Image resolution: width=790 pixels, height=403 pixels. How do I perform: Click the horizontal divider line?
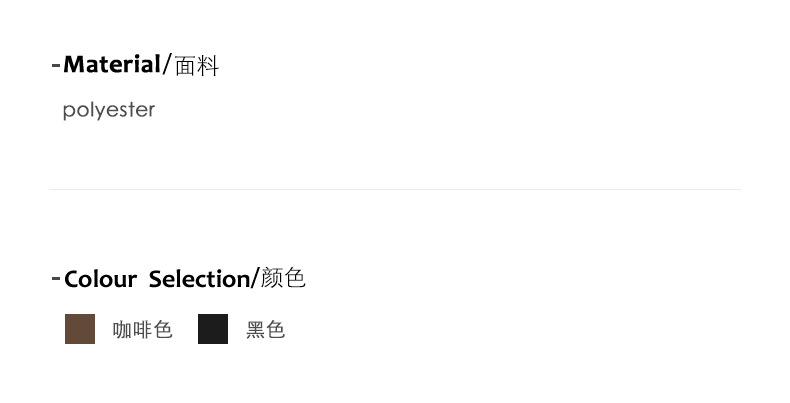click(x=394, y=189)
